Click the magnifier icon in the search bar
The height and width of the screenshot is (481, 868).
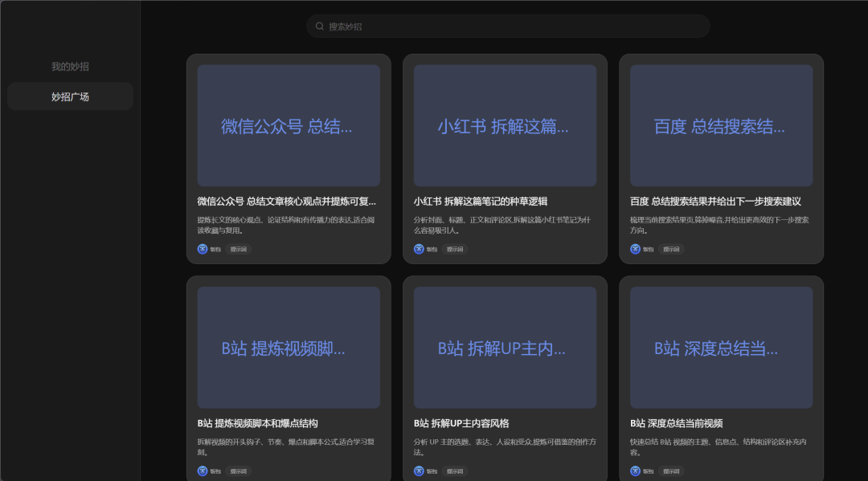pos(319,26)
